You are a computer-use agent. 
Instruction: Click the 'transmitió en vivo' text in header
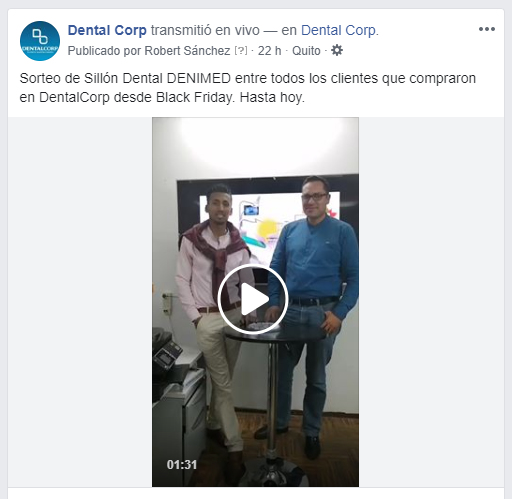[x=205, y=30]
